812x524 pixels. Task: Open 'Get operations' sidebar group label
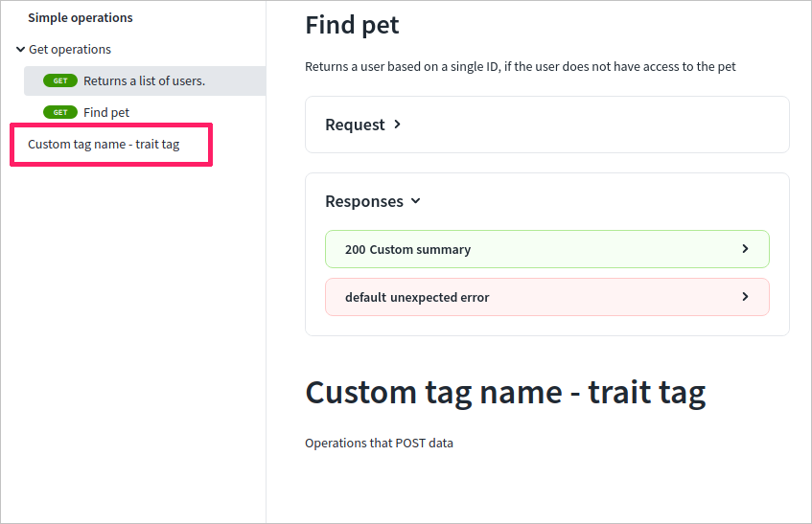pyautogui.click(x=70, y=50)
